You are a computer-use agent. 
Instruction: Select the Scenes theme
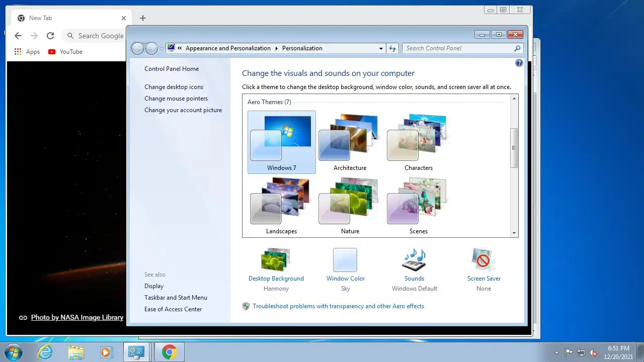tap(418, 206)
